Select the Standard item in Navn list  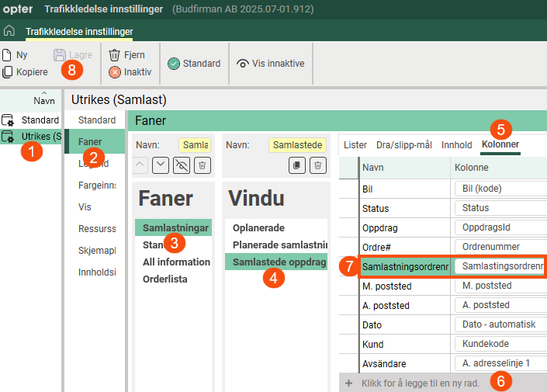pos(40,120)
